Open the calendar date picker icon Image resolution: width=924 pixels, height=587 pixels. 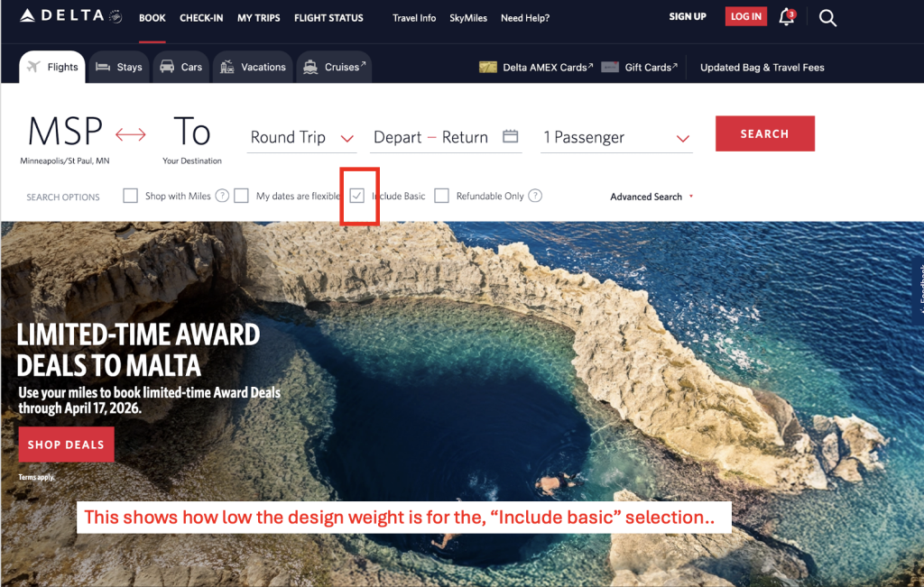click(x=511, y=136)
